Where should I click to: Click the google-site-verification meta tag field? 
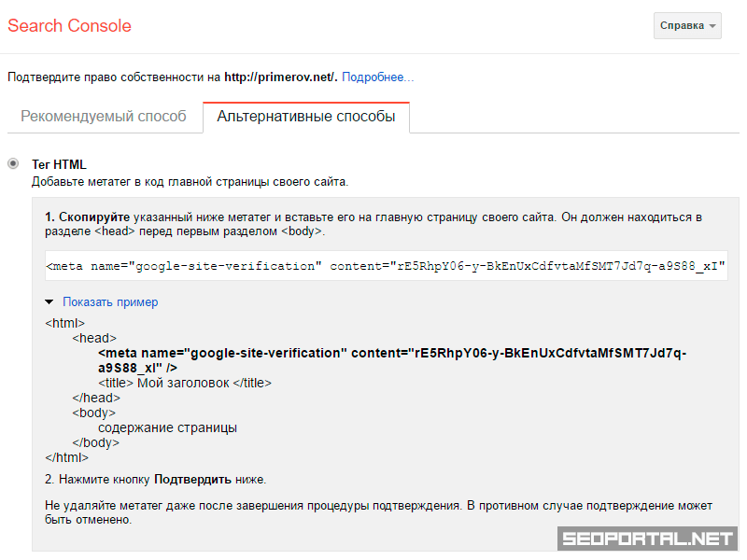(x=386, y=266)
